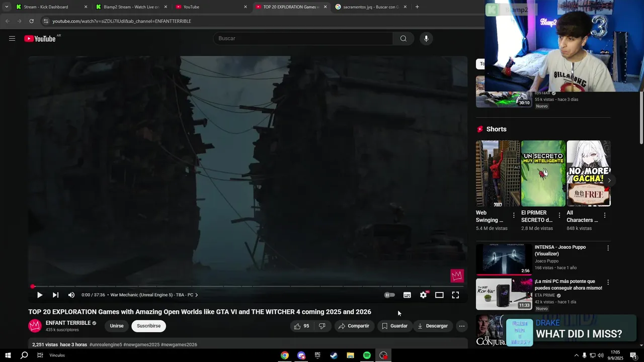Subscribe with the Suscribirse button
Image resolution: width=644 pixels, height=362 pixels.
(149, 326)
